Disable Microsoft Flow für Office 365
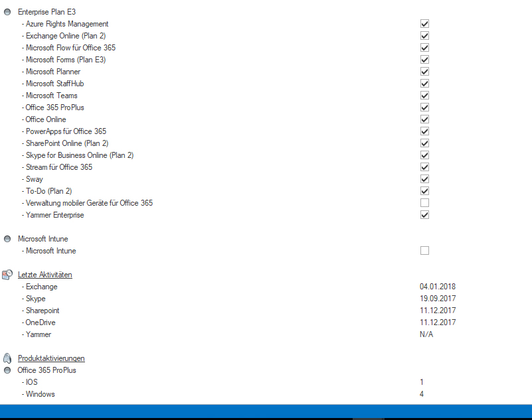This screenshot has width=532, height=420. point(424,48)
